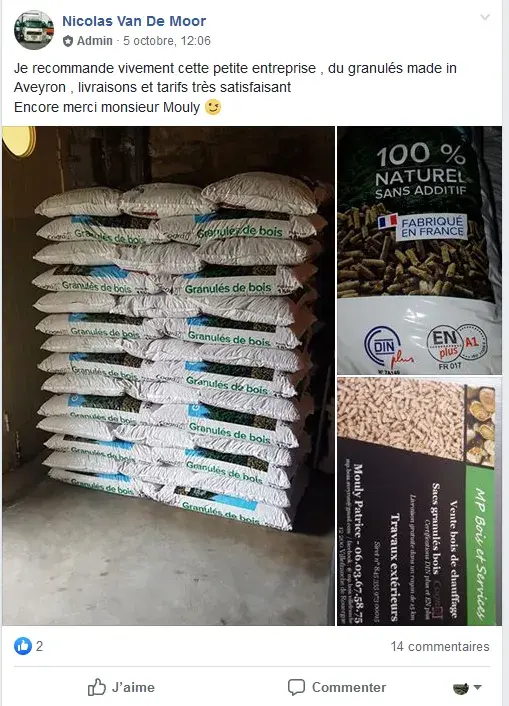The image size is (509, 706).
Task: Click the Admin shield badge icon
Action: click(68, 41)
